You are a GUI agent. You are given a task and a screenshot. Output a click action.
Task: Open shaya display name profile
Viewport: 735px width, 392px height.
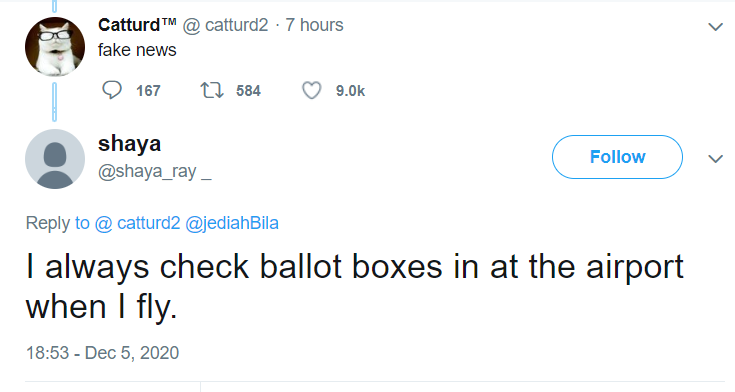(x=129, y=143)
